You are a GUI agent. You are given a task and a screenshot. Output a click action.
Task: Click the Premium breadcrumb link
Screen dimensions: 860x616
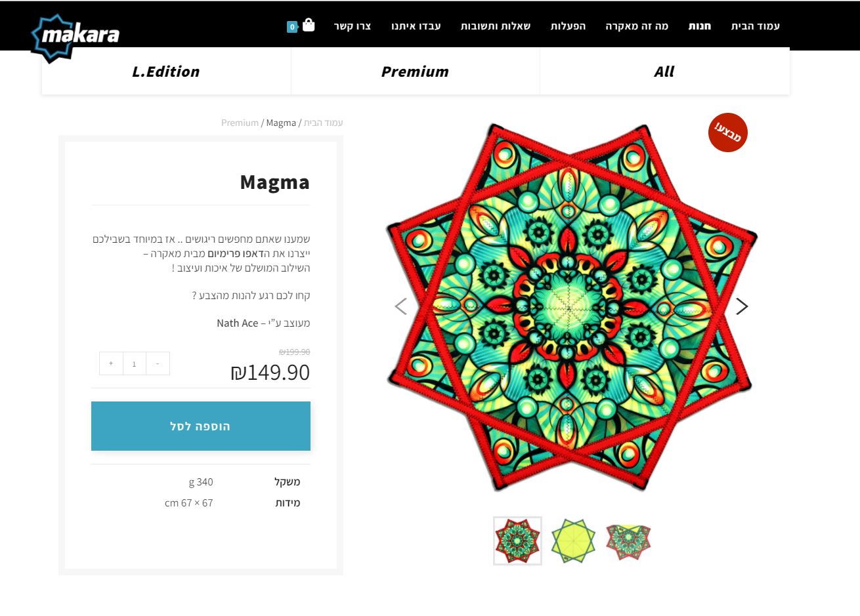point(240,123)
